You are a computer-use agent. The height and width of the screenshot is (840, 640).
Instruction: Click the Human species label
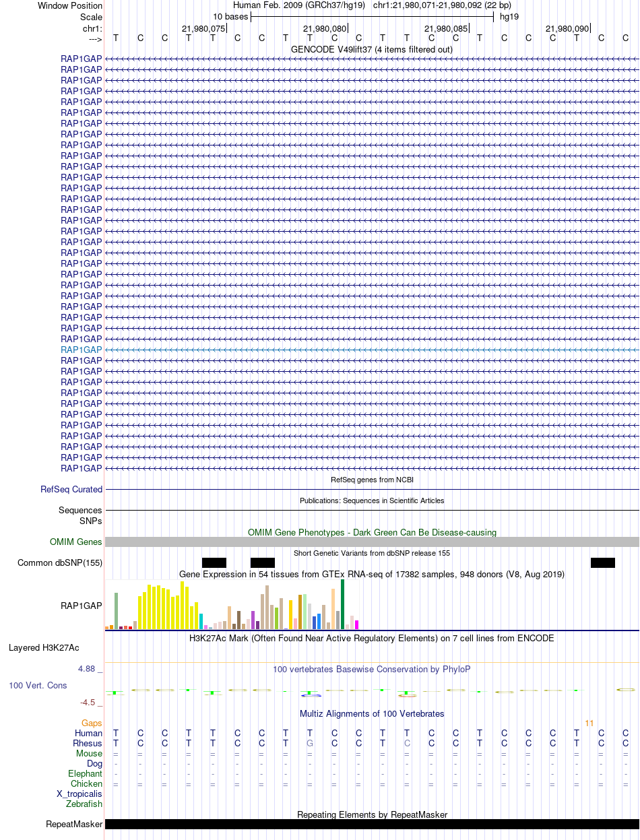pyautogui.click(x=89, y=733)
